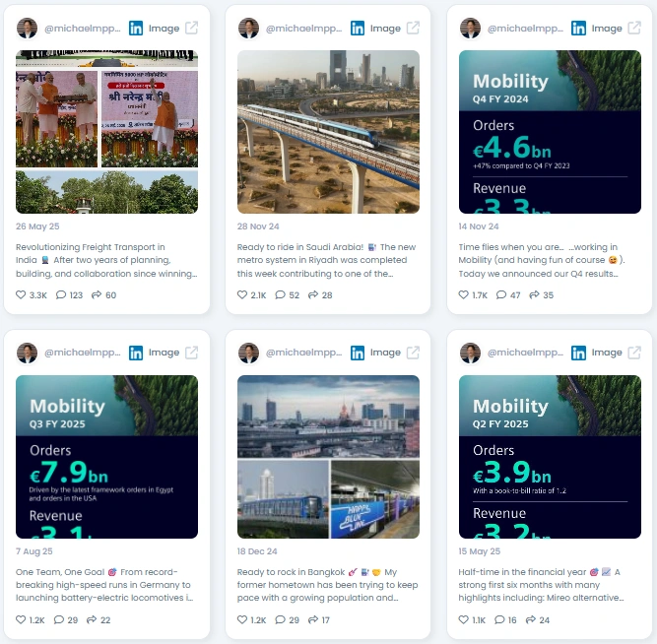The width and height of the screenshot is (657, 644).
Task: Open Bangkok Blue Line photo collage
Action: [328, 457]
